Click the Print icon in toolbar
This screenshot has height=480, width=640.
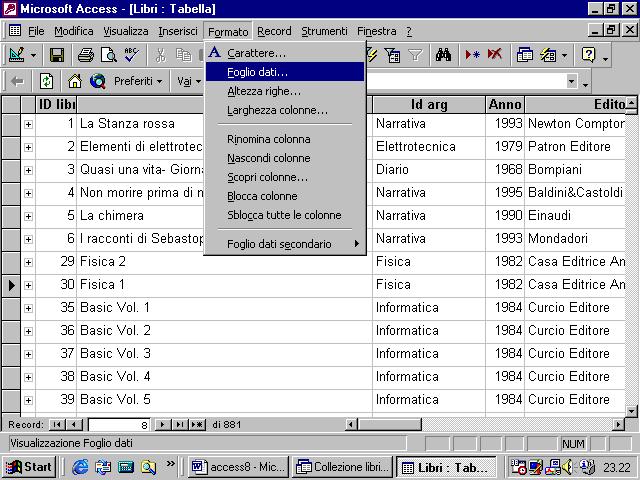coord(86,55)
